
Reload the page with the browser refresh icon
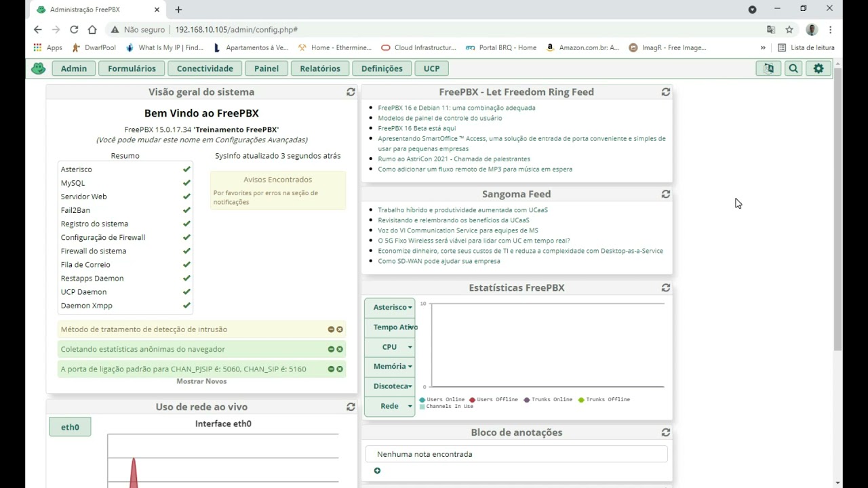[74, 30]
